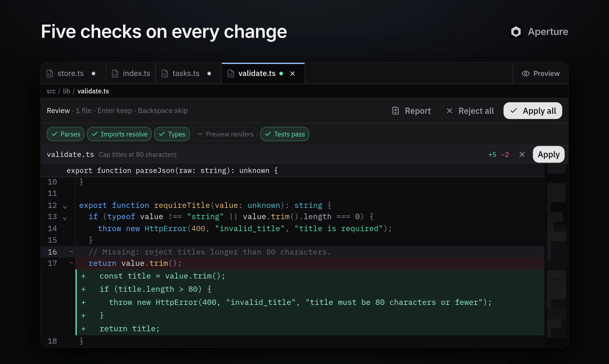Viewport: 609px width, 364px height.
Task: Click validate.ts in the breadcrumb
Action: point(93,91)
